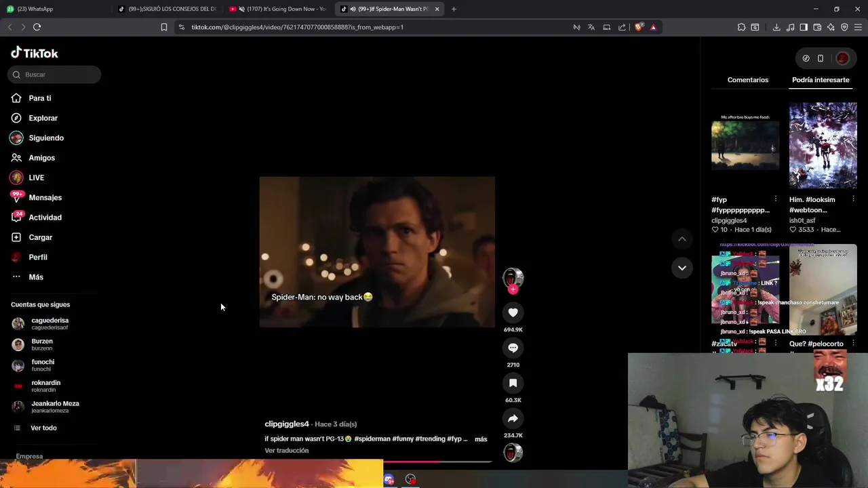Reload the page
Screen dimensions: 868x488
click(x=37, y=27)
